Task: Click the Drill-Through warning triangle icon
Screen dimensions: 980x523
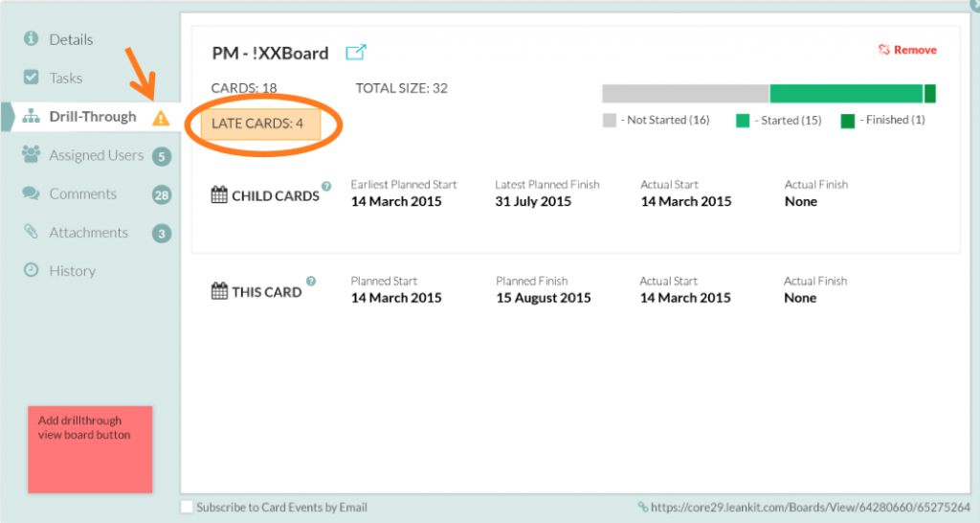Action: 161,118
